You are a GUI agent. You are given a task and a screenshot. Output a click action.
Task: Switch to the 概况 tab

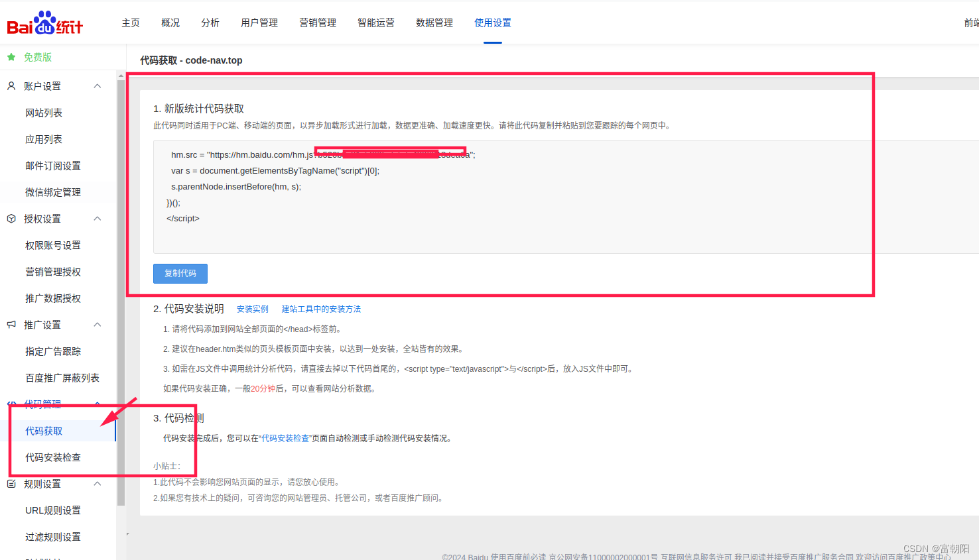point(170,23)
